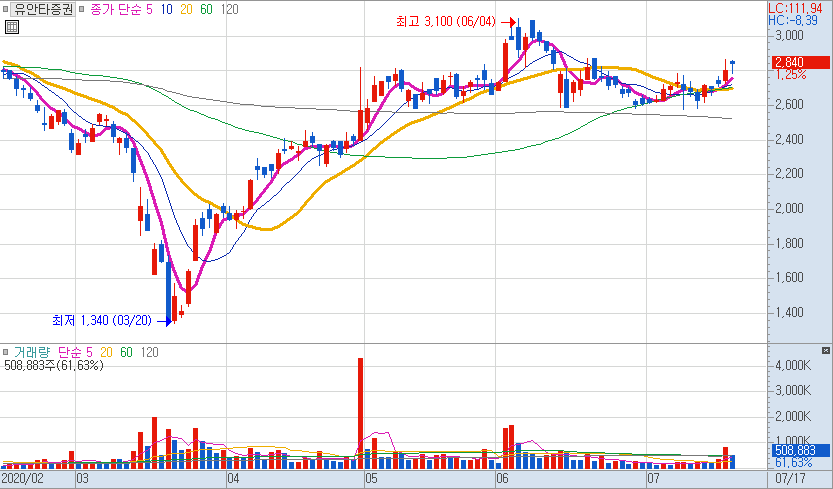Click the 4,000K volume axis label
833x489 pixels.
click(x=792, y=365)
